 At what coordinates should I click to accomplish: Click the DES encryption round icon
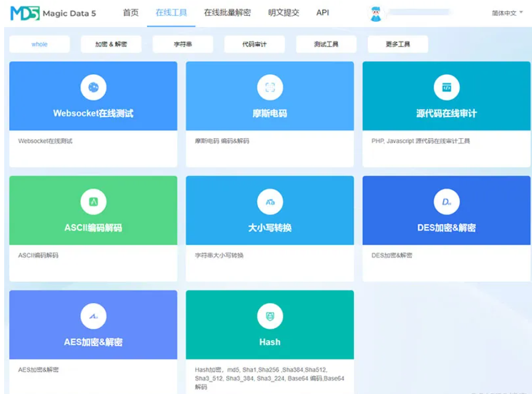[447, 202]
